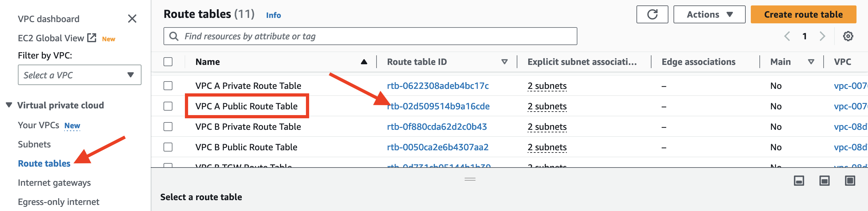Check the VPC A Private Route Table checkbox
The image size is (868, 211).
(168, 86)
